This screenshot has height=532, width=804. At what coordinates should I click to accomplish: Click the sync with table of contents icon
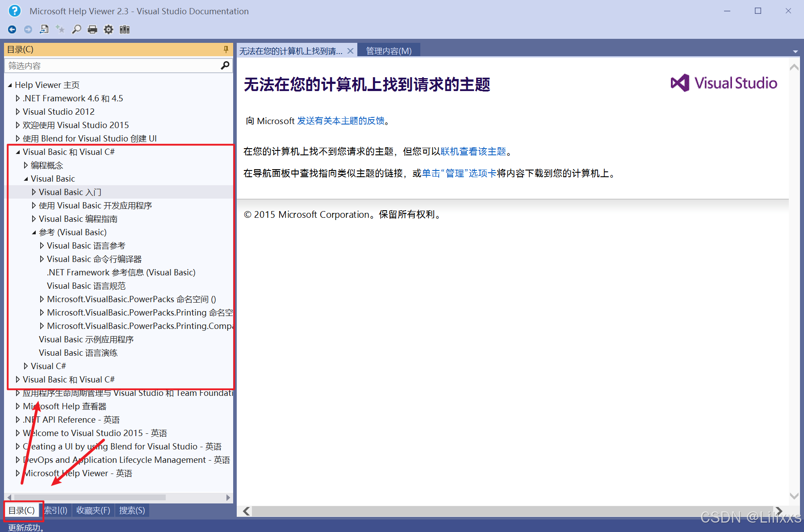[x=44, y=29]
